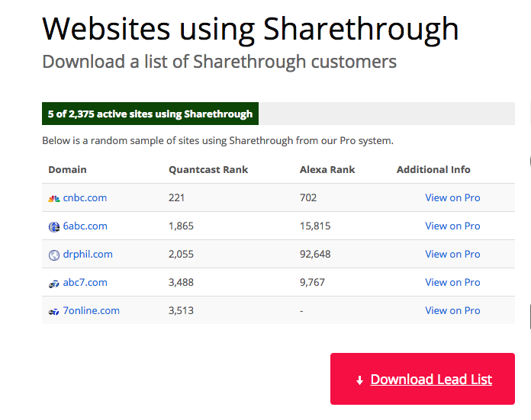This screenshot has height=420, width=531.
Task: Open the 6abc.com domain link
Action: pos(85,226)
